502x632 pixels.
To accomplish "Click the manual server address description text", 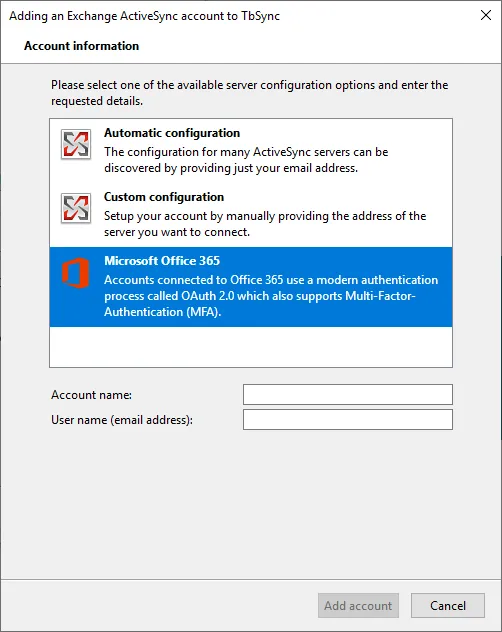I will [265, 224].
